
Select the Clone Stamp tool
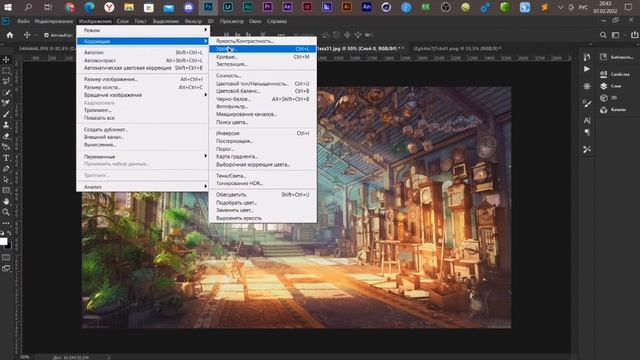pyautogui.click(x=6, y=125)
